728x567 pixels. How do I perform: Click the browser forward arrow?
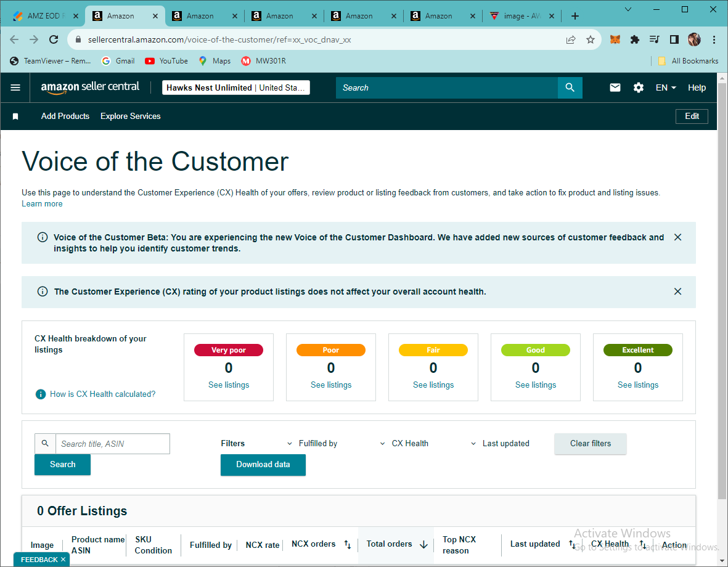pyautogui.click(x=34, y=39)
